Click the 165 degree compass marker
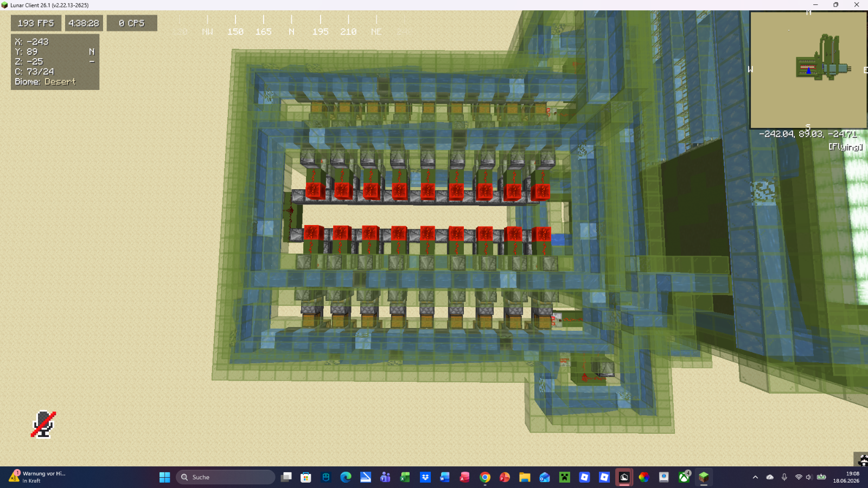The width and height of the screenshot is (868, 488). coord(264,32)
